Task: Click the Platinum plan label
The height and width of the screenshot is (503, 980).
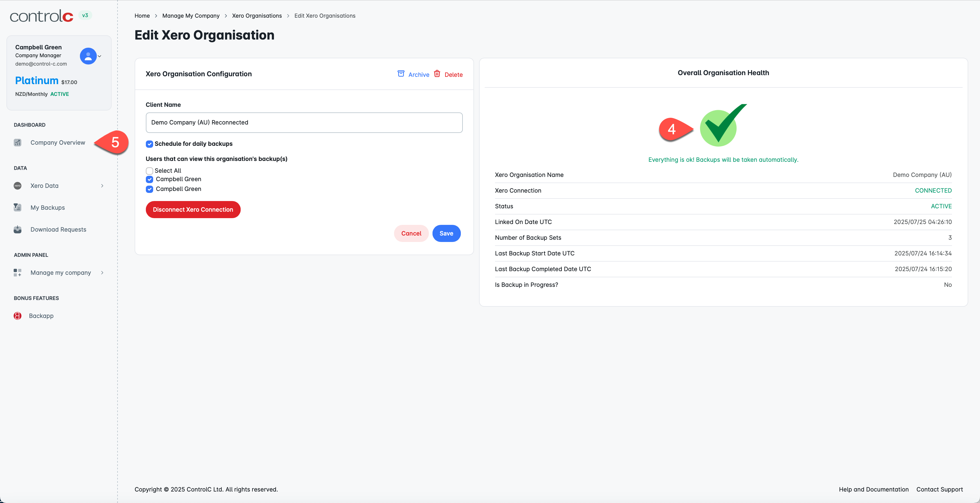Action: tap(37, 80)
